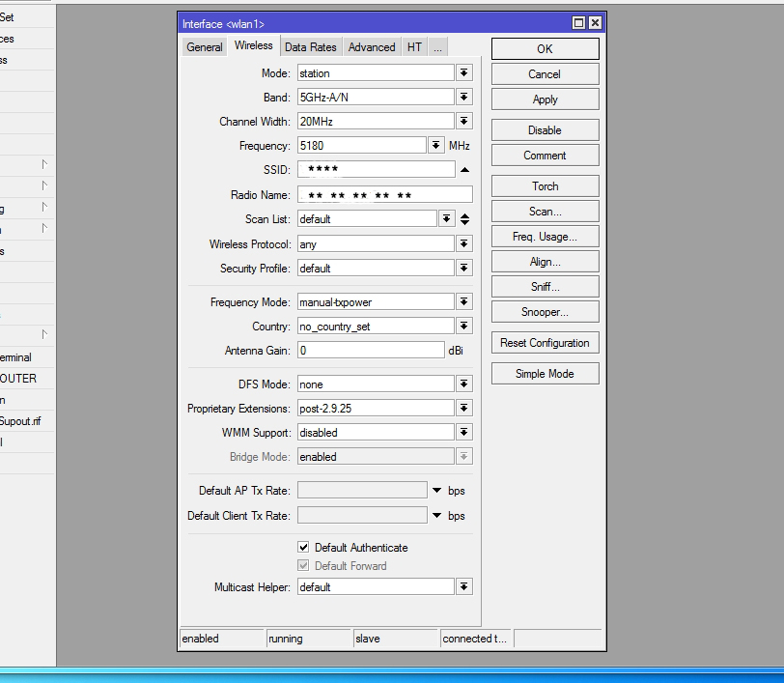Open the Data Rates tab
Screen dimensions: 784x683
[x=310, y=47]
